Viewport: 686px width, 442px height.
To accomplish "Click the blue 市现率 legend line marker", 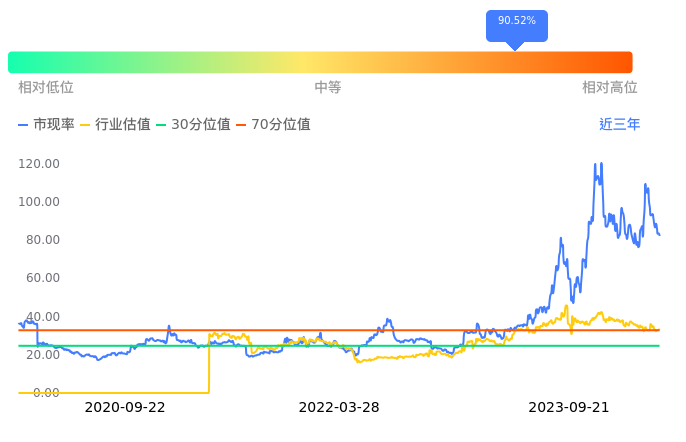I will coord(24,125).
